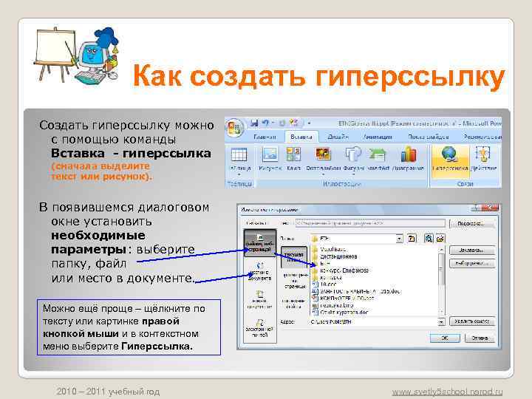Image resolution: width=532 pixels, height=399 pixels.
Task: Select 'новым документом' link-to option
Action: [259, 299]
